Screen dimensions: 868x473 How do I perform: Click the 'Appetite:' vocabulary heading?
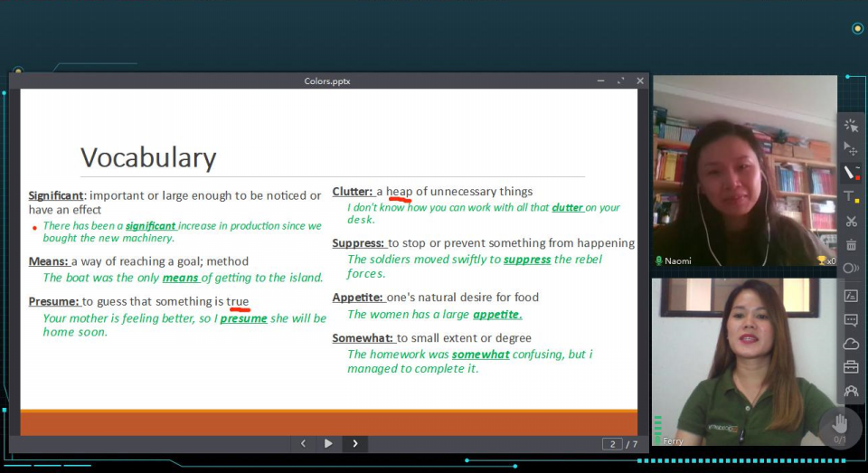[x=358, y=298]
